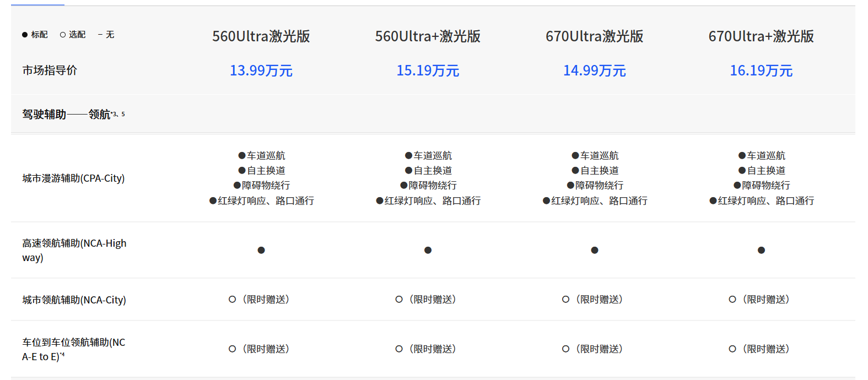Screen dimensions: 868x380
Task: Select the 670Ultra激光版 column header
Action: pyautogui.click(x=595, y=36)
